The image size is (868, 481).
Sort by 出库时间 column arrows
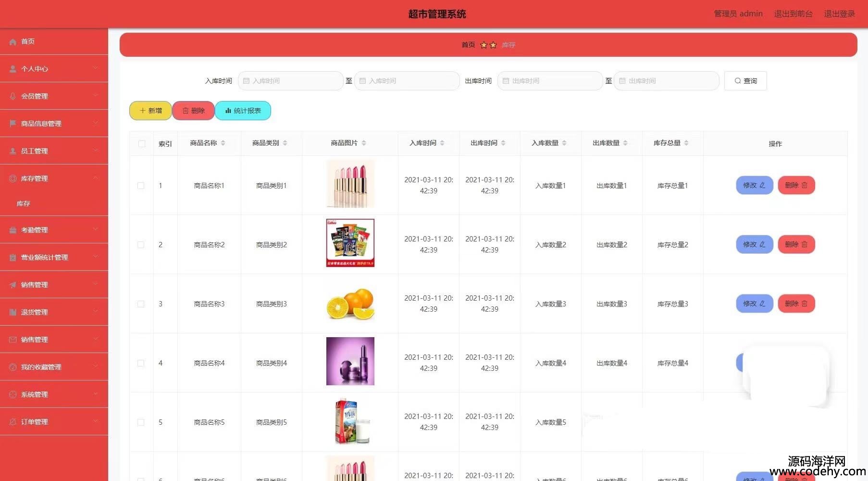coord(503,143)
